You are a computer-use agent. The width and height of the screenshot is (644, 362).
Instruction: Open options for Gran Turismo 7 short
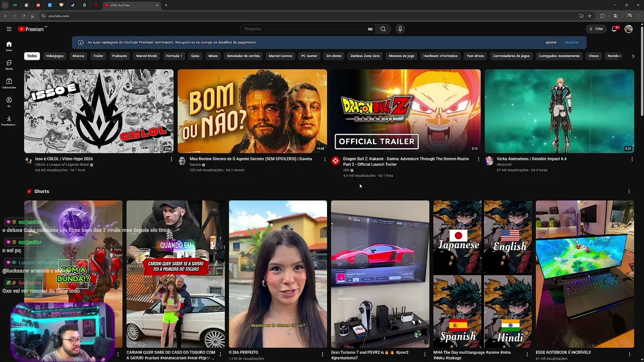point(425,354)
